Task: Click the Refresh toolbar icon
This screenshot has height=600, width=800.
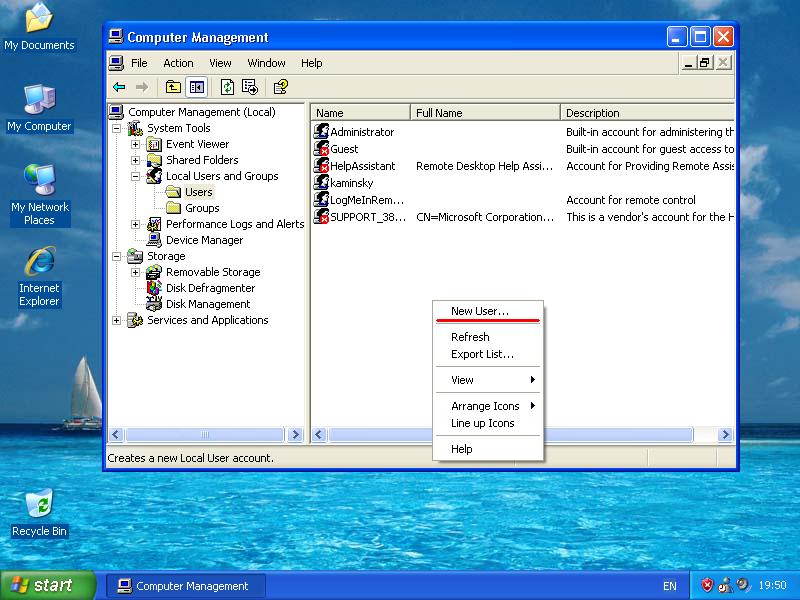Action: 228,87
